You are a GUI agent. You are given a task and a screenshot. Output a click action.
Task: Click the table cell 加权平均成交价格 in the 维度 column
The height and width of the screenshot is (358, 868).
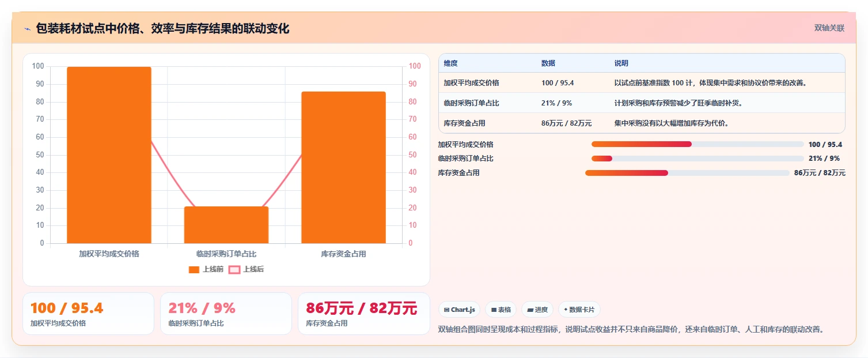(471, 83)
